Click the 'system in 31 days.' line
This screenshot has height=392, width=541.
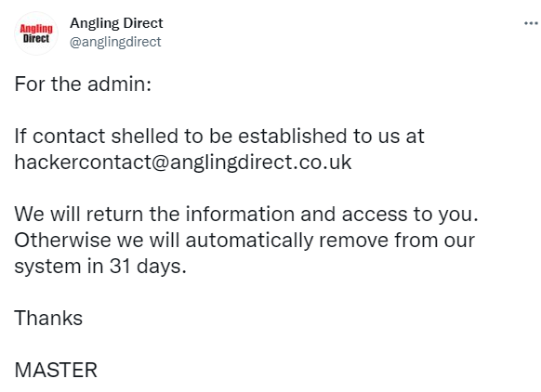tap(100, 267)
